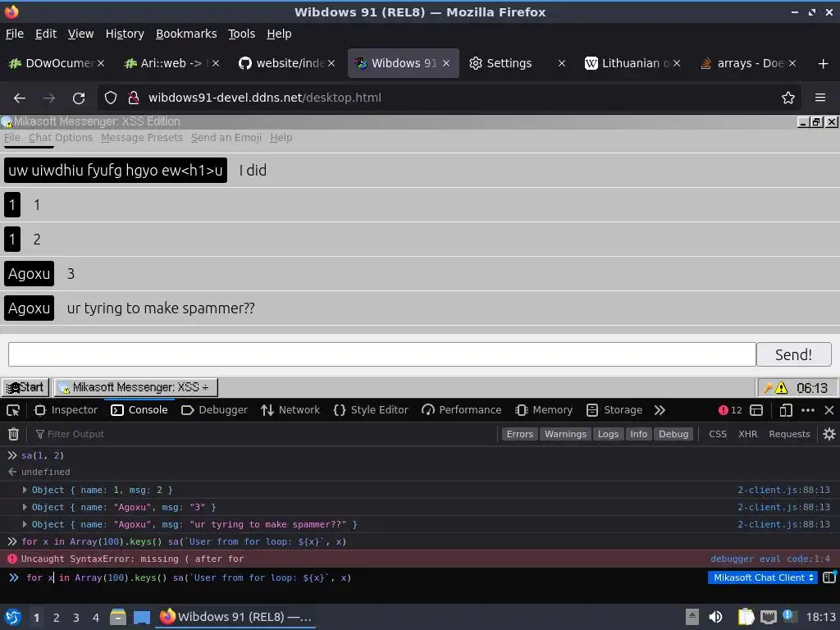Viewport: 840px width, 630px height.
Task: Close the Settings tab
Action: [x=561, y=64]
